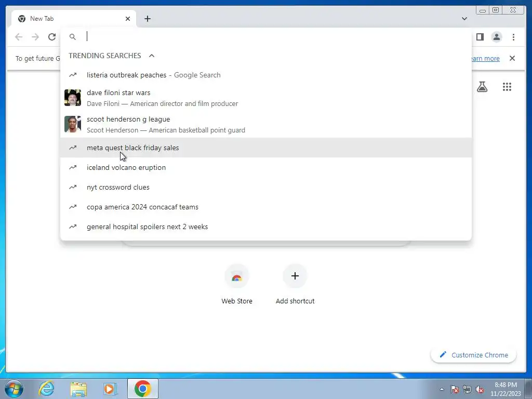This screenshot has width=532, height=399.
Task: Choose dave filoni star wars suggestion
Action: click(x=266, y=98)
